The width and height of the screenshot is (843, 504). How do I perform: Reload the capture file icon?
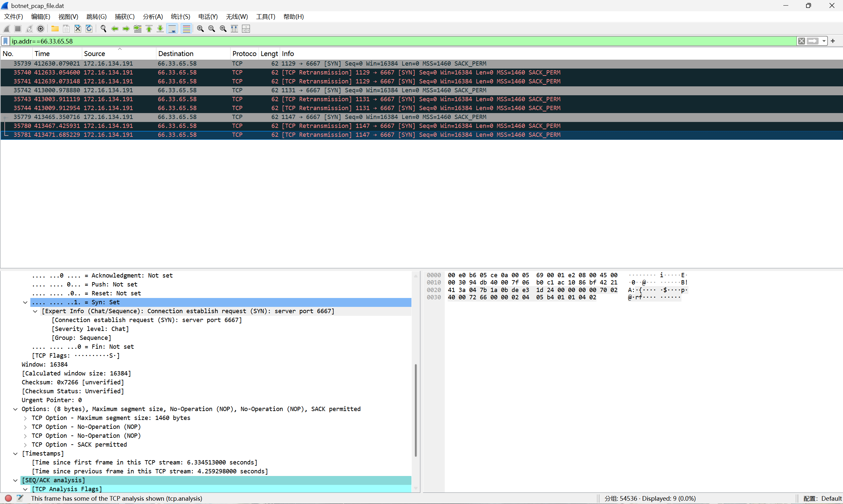click(x=89, y=29)
